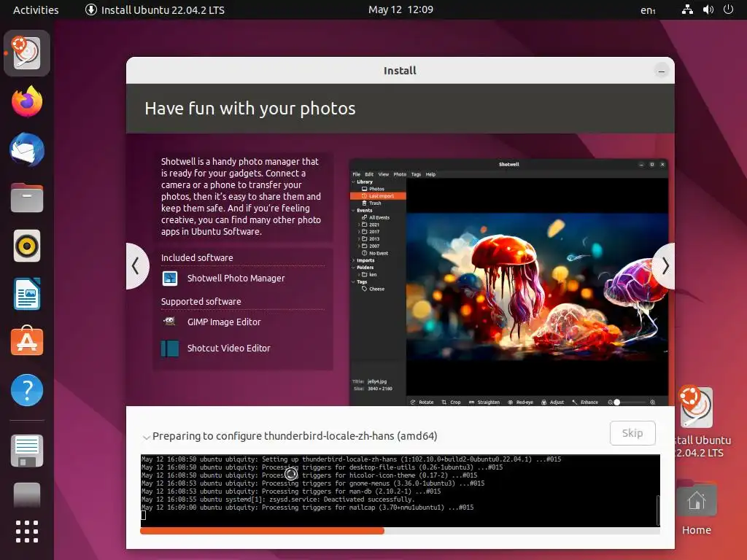Open Help menu in Shotwell preview

pos(430,174)
